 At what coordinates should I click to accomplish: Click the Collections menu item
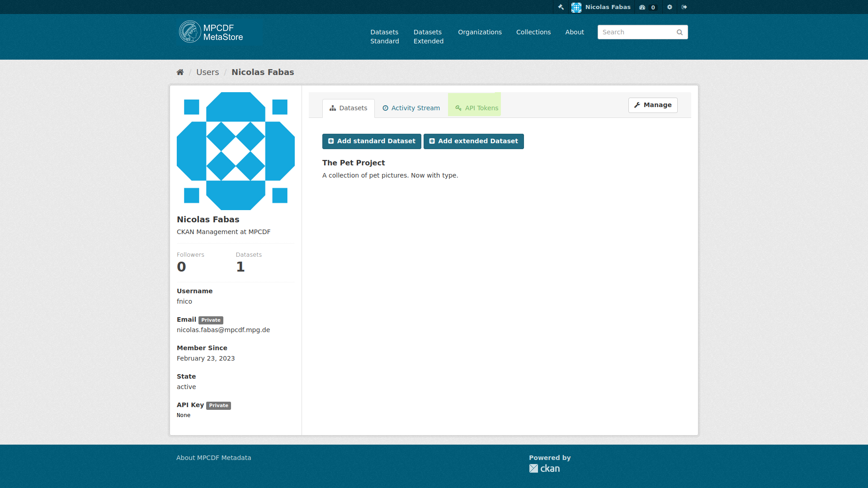533,32
